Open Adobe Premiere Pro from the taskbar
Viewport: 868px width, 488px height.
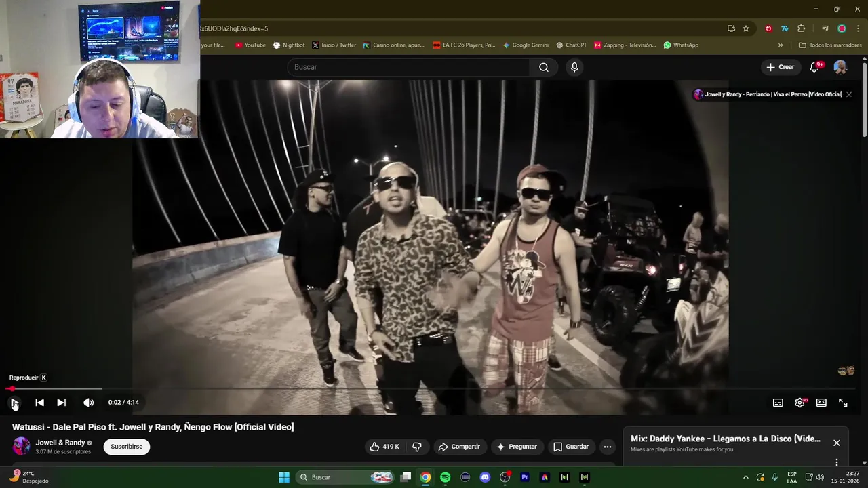[x=525, y=477]
